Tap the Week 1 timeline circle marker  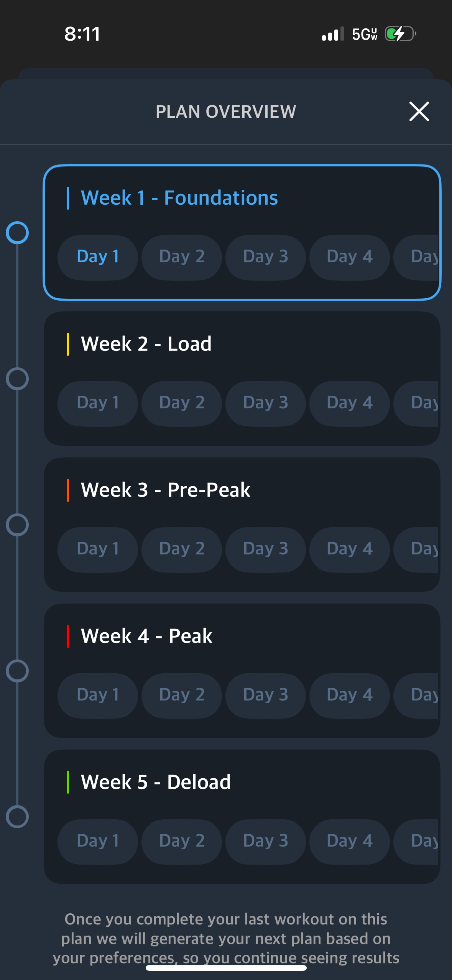pos(17,233)
